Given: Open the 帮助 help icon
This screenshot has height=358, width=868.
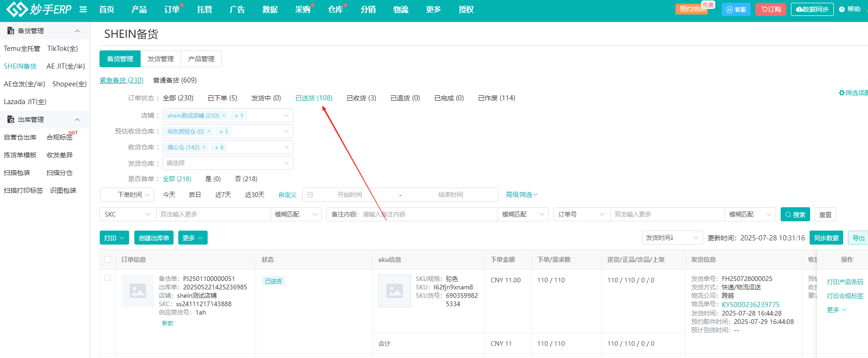Looking at the screenshot, I should click(x=842, y=9).
